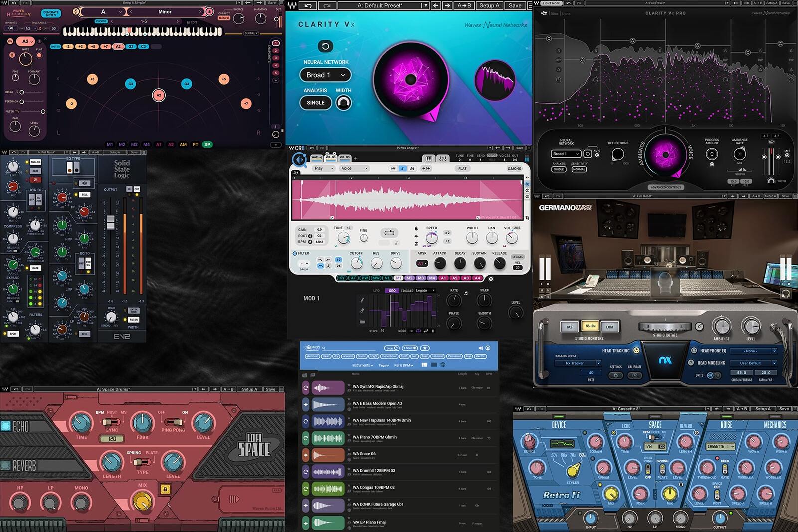Open the Voice dropdown in CR8
Viewport: 798px width, 532px height.
tap(355, 169)
